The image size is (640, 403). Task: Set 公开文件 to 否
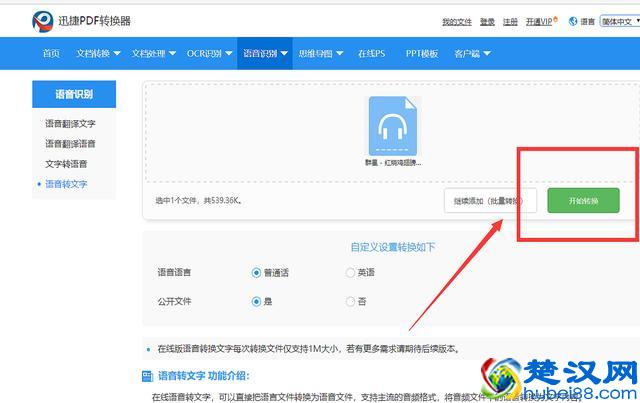[350, 302]
